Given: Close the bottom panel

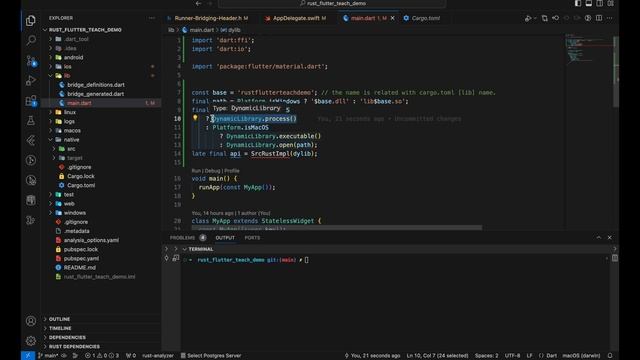Looking at the screenshot, I should (x=609, y=238).
